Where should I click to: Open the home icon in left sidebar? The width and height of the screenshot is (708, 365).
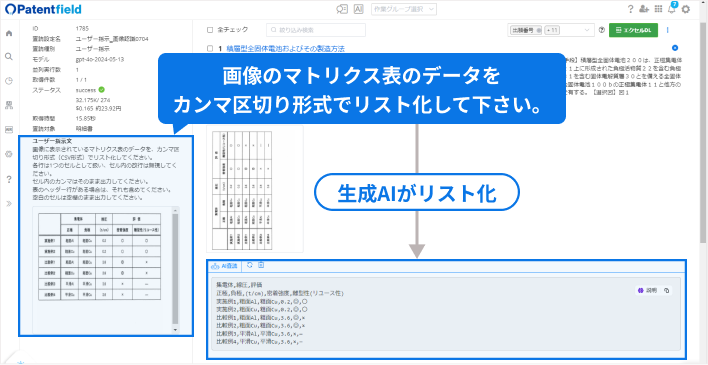(9, 33)
